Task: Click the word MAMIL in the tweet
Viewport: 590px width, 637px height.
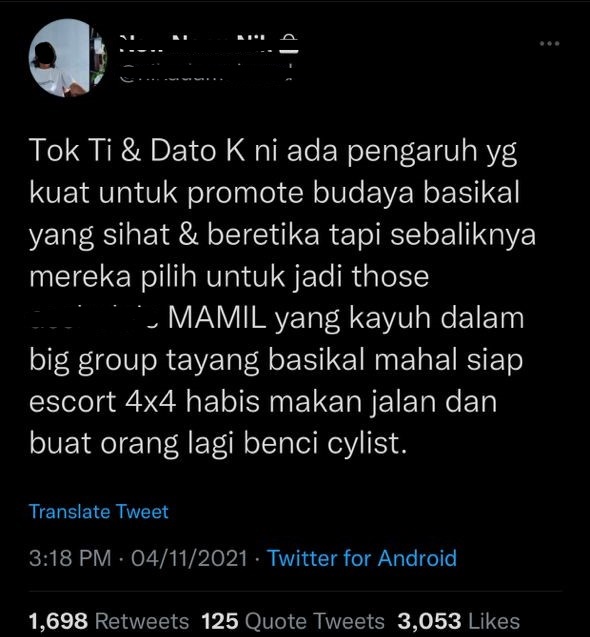Action: [x=217, y=318]
